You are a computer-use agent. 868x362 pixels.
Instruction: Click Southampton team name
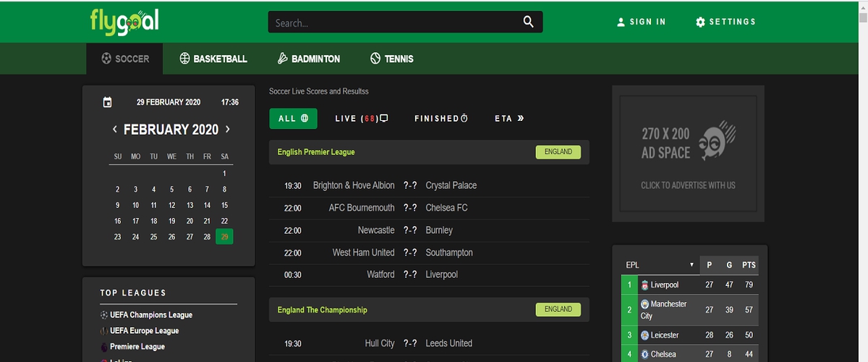coord(449,253)
